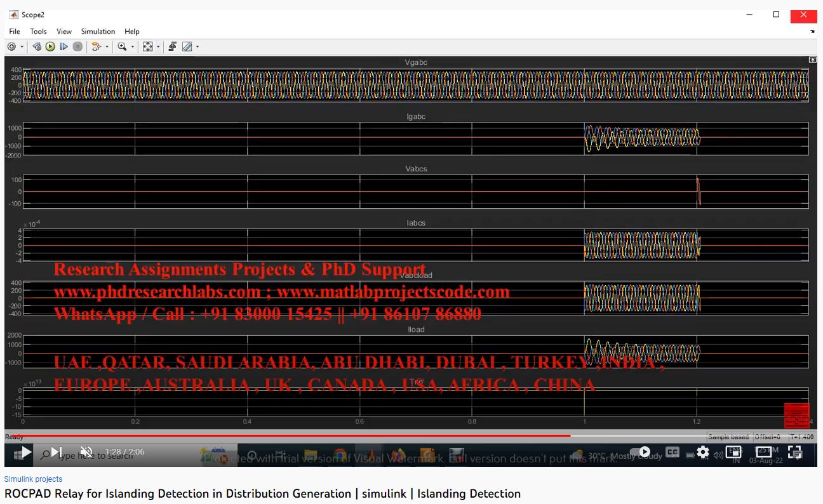The height and width of the screenshot is (504, 823).
Task: Click the Highlight Simulink Block icon
Action: (96, 46)
